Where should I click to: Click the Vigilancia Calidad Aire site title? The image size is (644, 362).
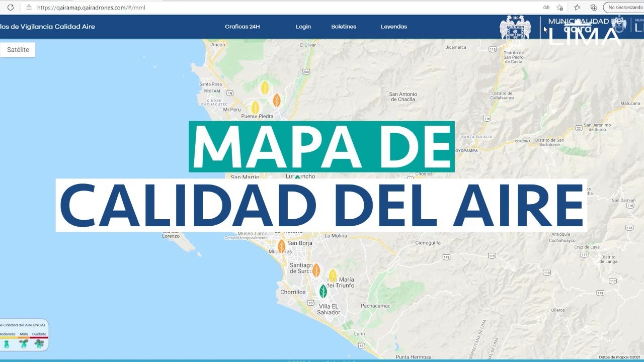pyautogui.click(x=48, y=27)
